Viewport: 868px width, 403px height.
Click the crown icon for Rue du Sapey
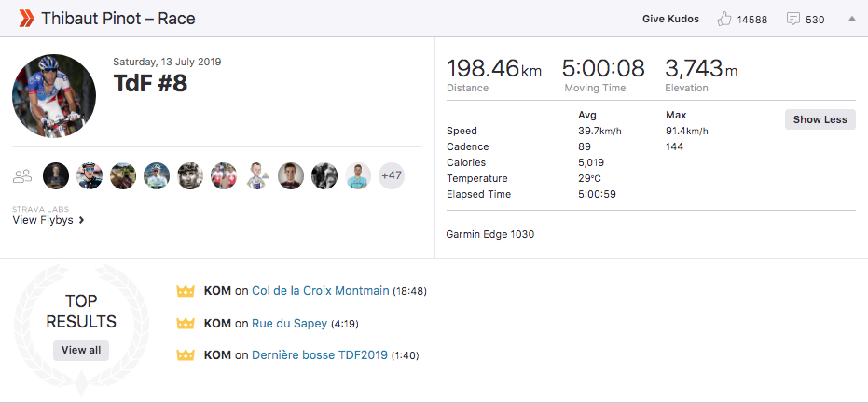[x=186, y=323]
